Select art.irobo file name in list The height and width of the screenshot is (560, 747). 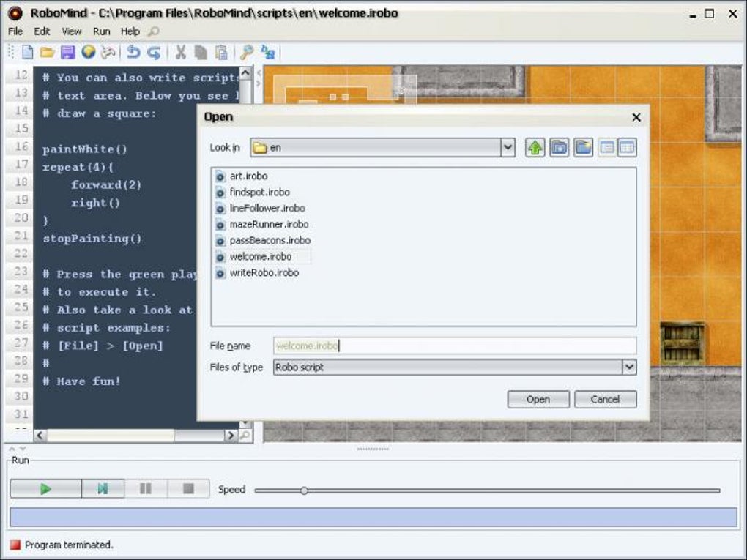tap(249, 176)
